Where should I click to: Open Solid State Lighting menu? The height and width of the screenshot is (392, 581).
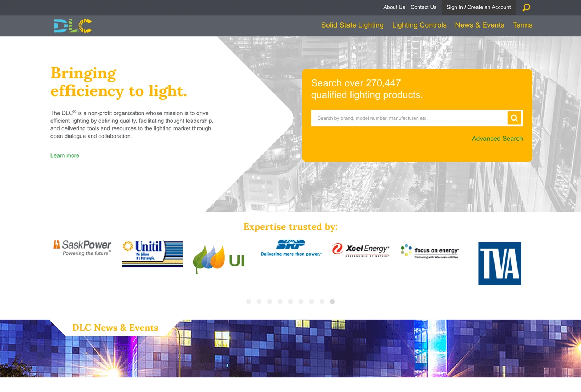[352, 25]
